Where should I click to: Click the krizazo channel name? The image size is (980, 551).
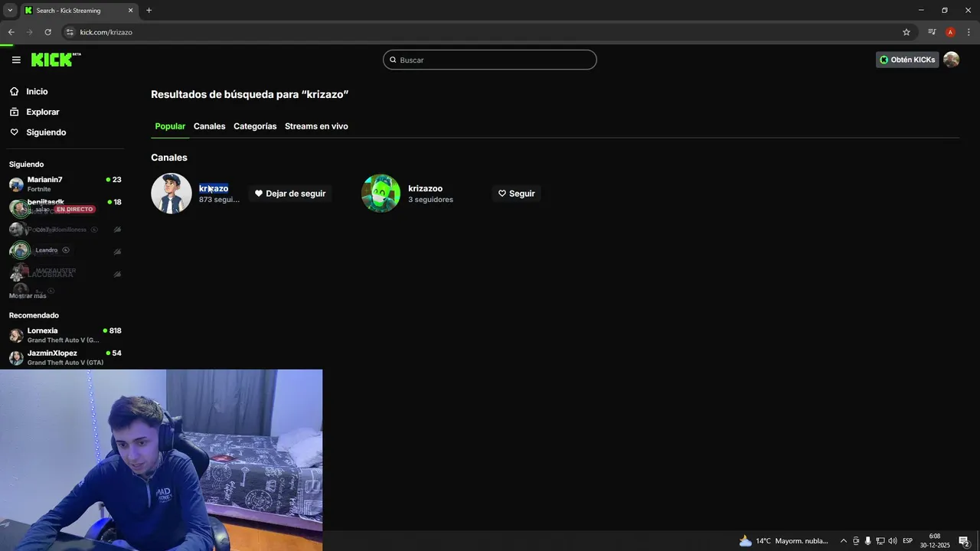point(214,188)
